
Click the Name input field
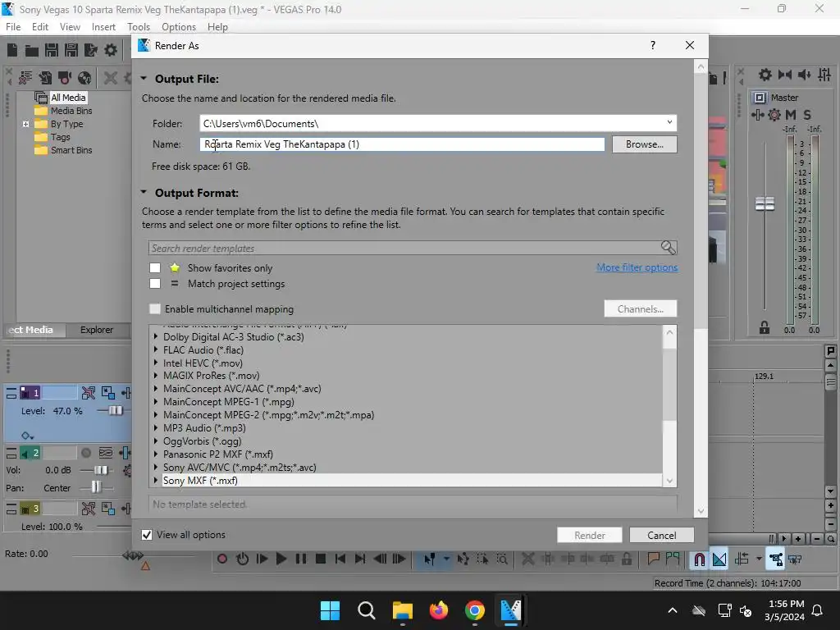click(x=402, y=144)
